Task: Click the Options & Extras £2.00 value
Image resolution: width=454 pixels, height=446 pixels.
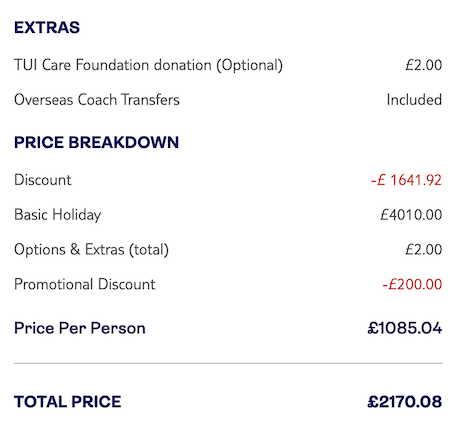Action: point(424,249)
